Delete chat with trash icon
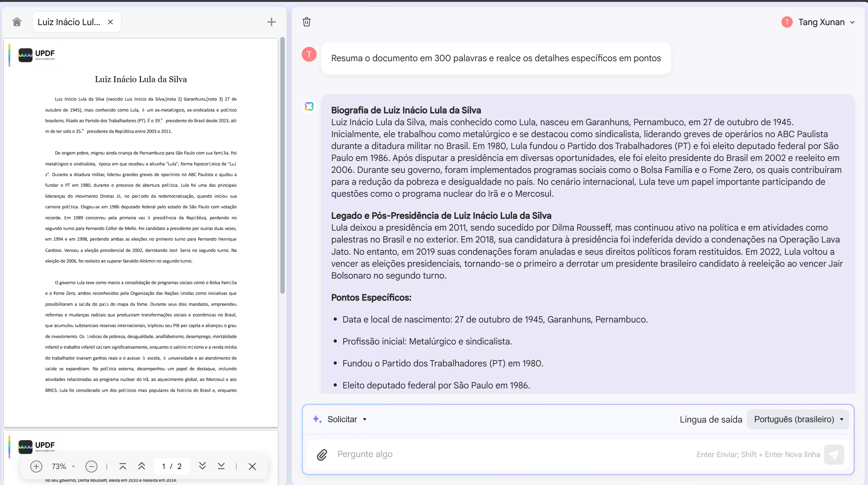Viewport: 868px width, 485px height. 306,22
